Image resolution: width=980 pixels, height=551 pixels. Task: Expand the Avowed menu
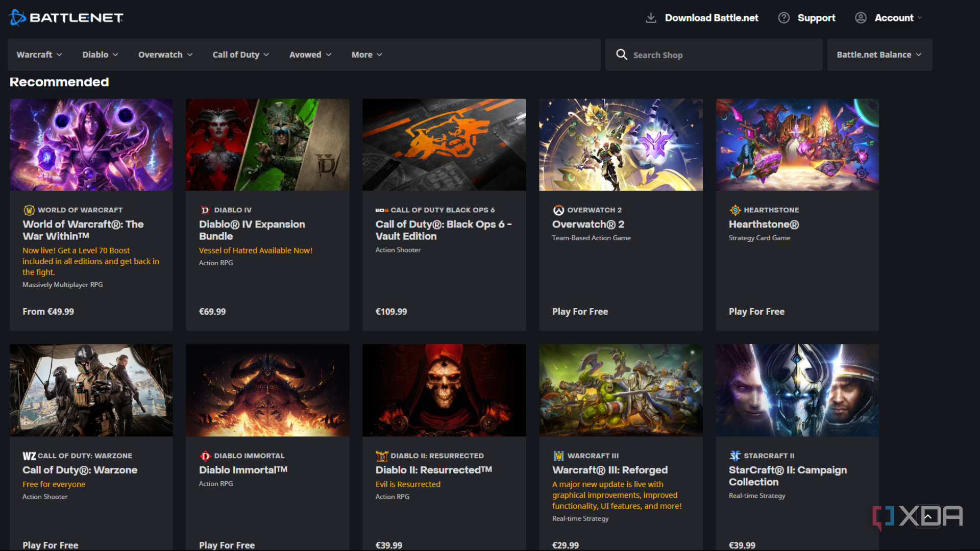(x=310, y=55)
